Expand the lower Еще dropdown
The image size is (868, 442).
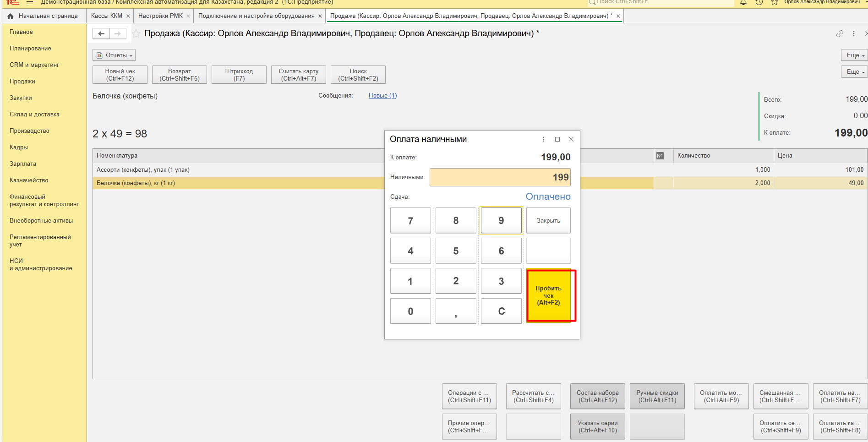(x=855, y=72)
